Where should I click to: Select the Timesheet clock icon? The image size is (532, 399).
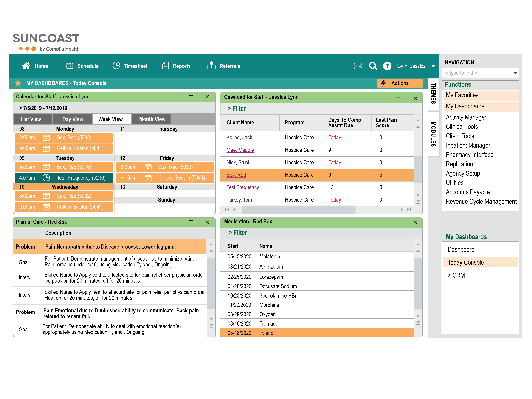(x=116, y=66)
